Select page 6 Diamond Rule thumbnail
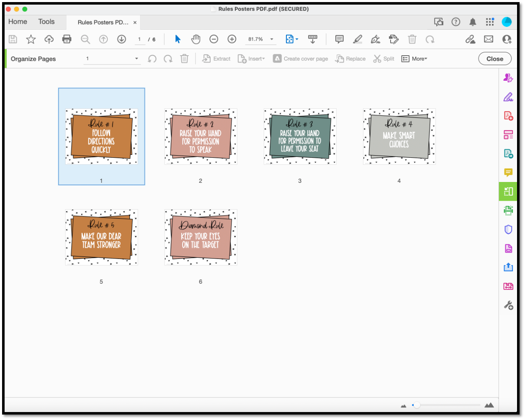 tap(201, 237)
